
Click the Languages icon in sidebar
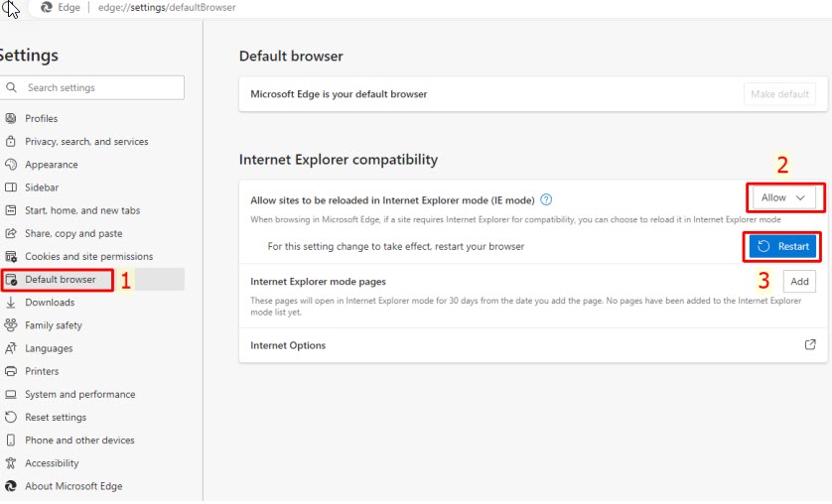click(11, 348)
